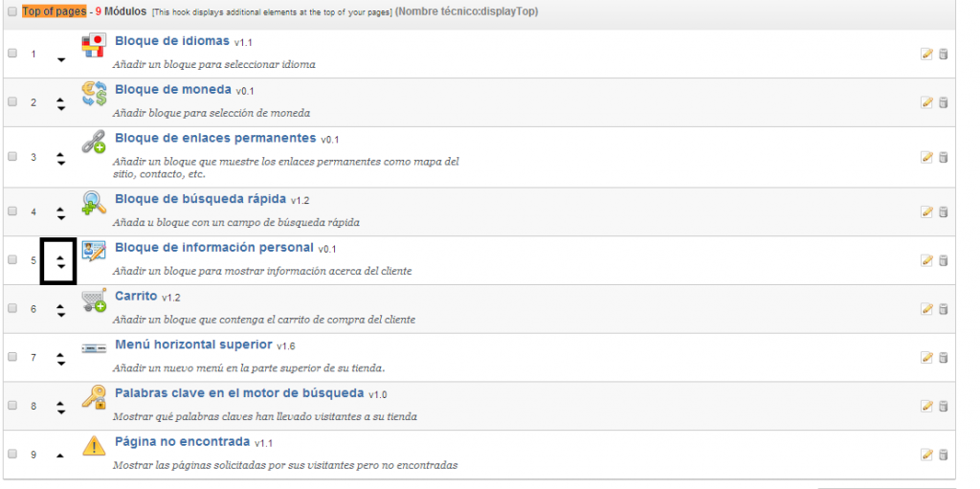Move Bloque de idiomas down one position
This screenshot has height=489, width=980.
(x=61, y=59)
